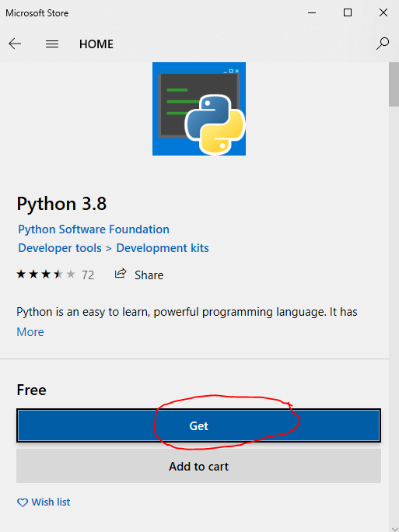The width and height of the screenshot is (399, 532).
Task: Select the HOME heading
Action: [x=96, y=44]
